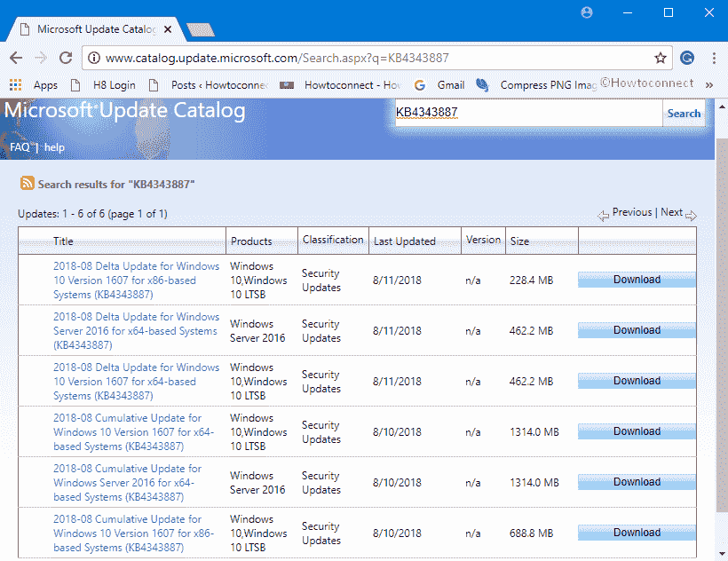
Task: Download Delta Update for Windows 10 x64
Action: coord(637,381)
